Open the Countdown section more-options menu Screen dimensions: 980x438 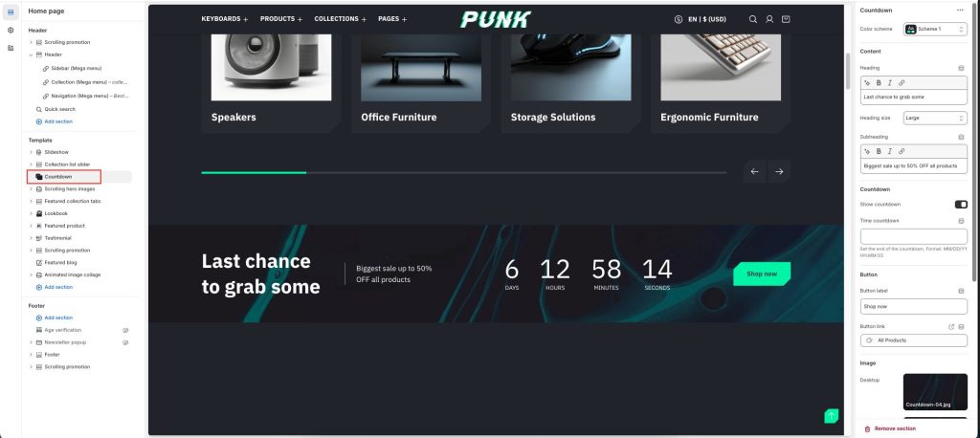[960, 10]
